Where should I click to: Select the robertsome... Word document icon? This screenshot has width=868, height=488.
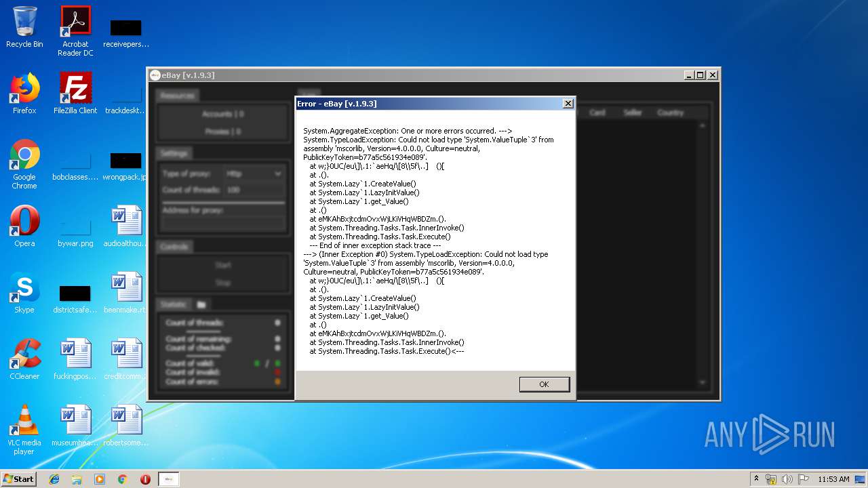coord(126,426)
